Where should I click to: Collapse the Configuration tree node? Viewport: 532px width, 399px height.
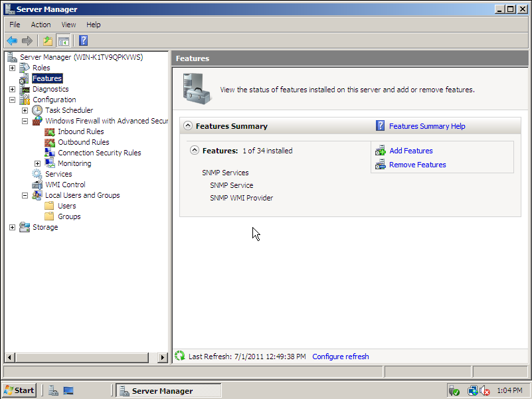point(13,100)
